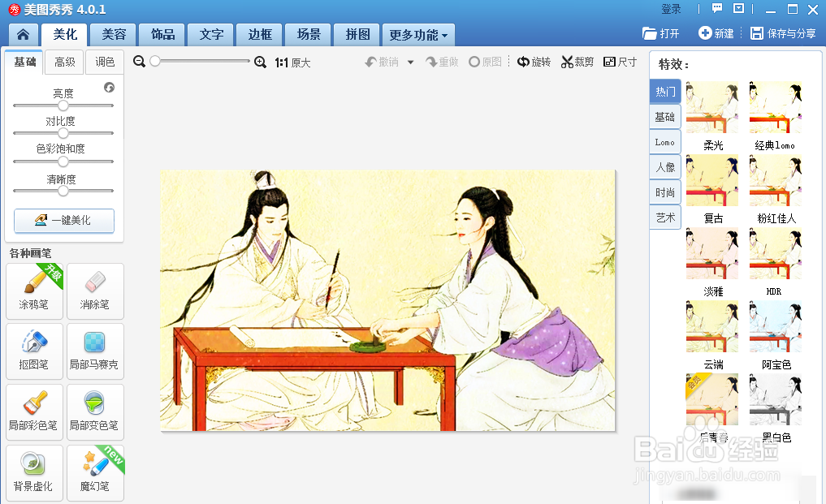Apply the 柔光 effect thumbnail
This screenshot has width=826, height=504.
tap(712, 107)
